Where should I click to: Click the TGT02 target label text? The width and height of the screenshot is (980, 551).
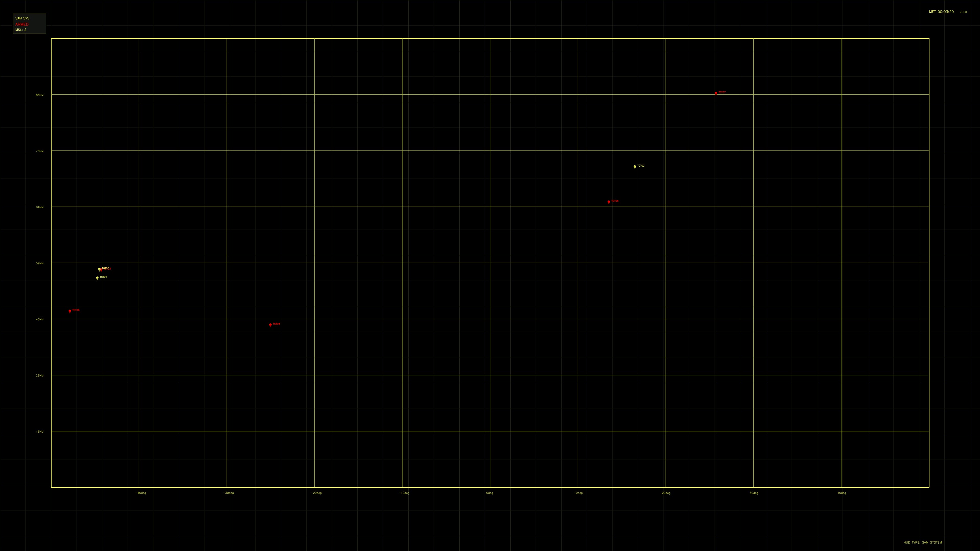tap(641, 165)
